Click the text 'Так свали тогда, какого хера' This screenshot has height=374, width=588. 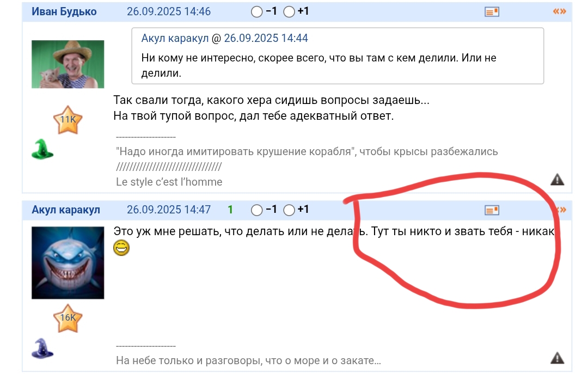(x=192, y=101)
